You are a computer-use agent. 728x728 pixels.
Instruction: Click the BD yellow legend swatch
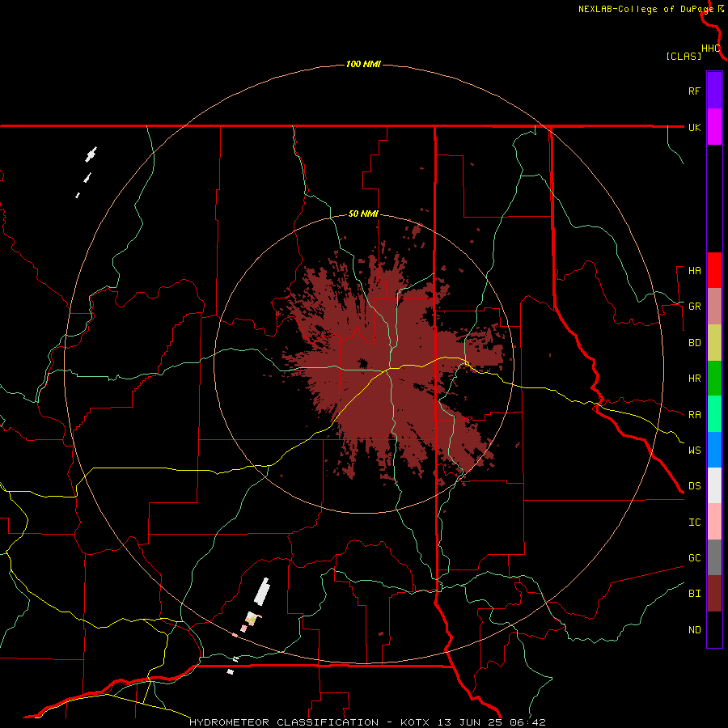click(x=714, y=343)
